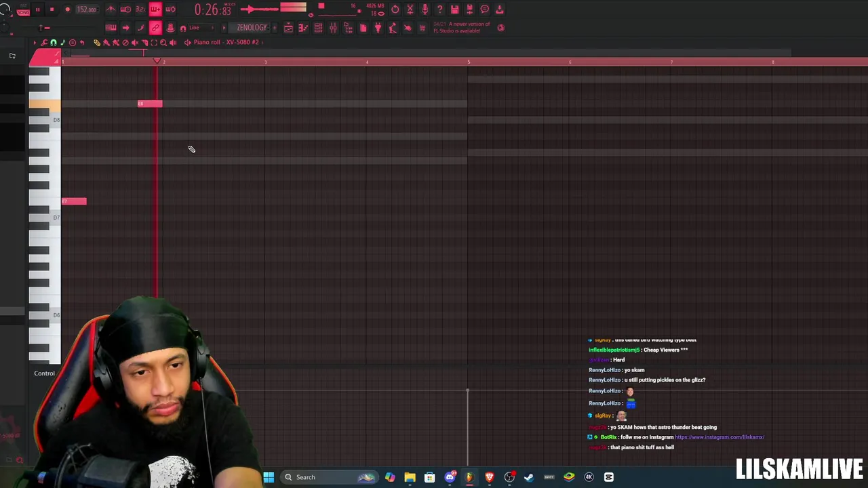Click the taskbar Search box
Viewport: 868px width, 488px height.
point(330,477)
